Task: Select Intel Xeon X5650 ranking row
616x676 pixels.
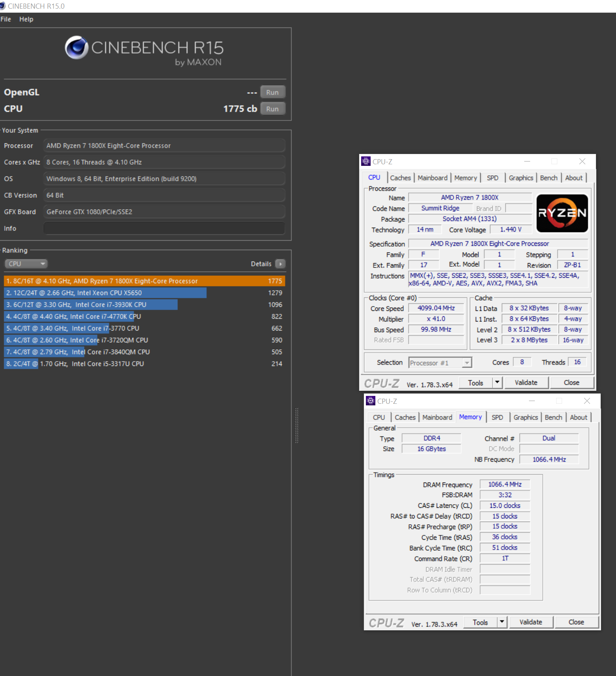Action: 145,293
